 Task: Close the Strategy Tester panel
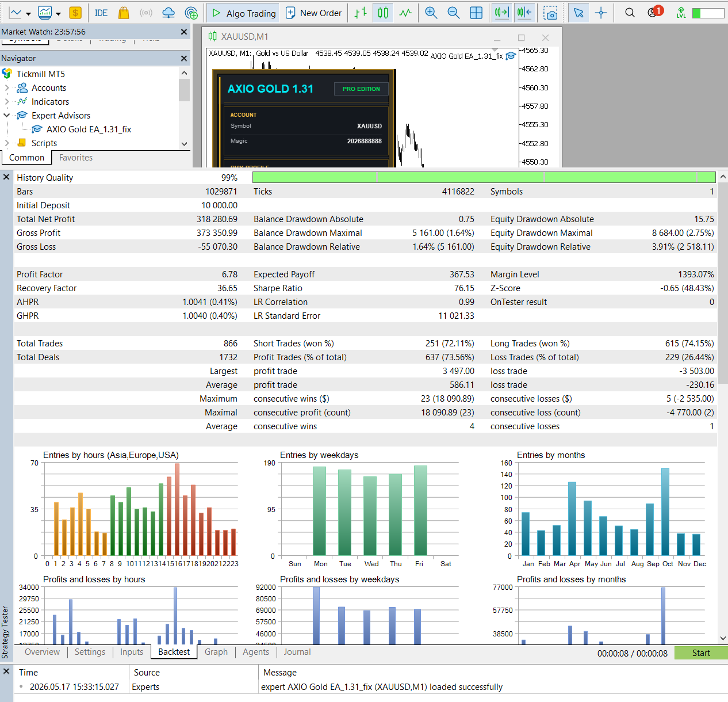click(6, 177)
